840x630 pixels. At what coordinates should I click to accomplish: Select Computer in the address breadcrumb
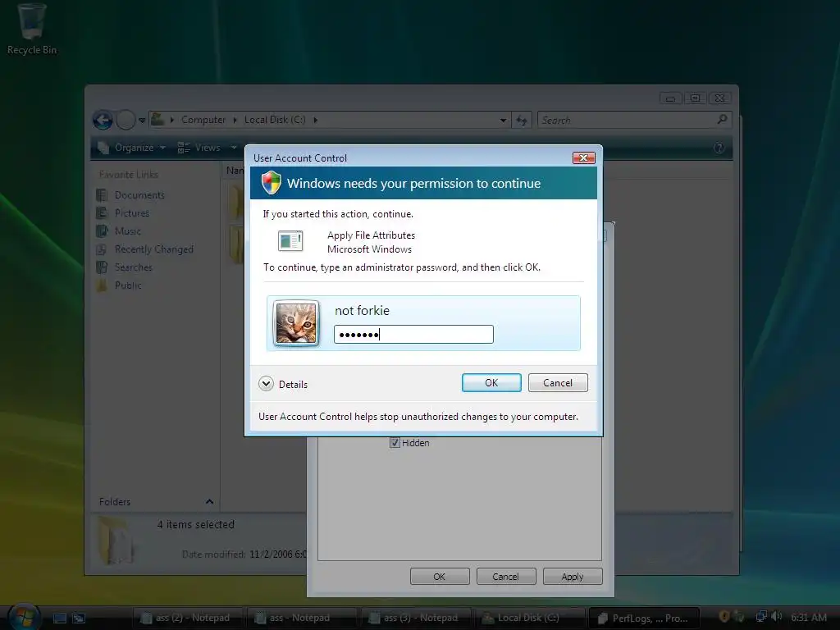click(x=203, y=120)
